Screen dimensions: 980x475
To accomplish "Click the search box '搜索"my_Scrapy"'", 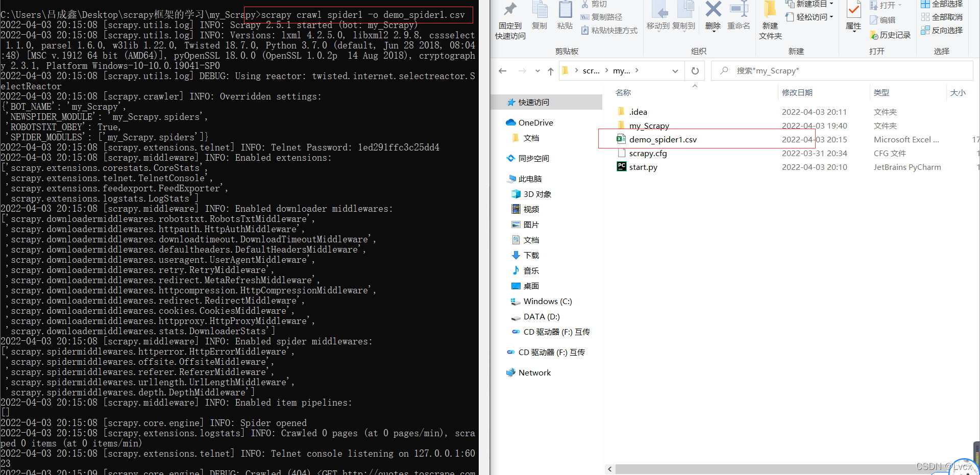I will (842, 71).
